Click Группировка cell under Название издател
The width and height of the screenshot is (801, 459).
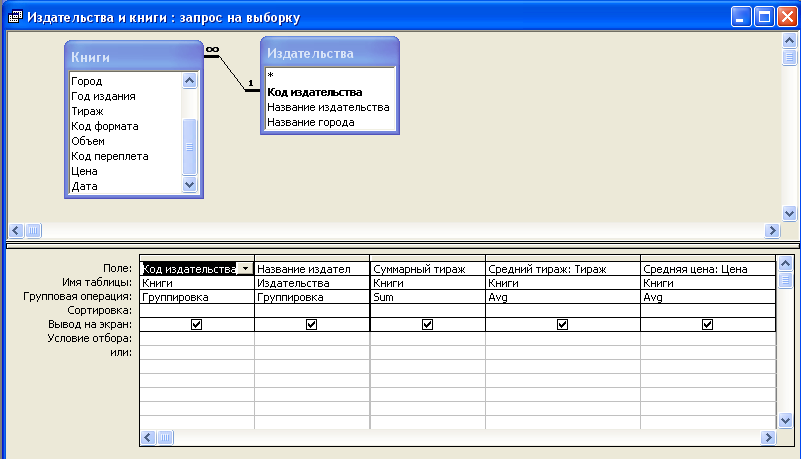312,297
